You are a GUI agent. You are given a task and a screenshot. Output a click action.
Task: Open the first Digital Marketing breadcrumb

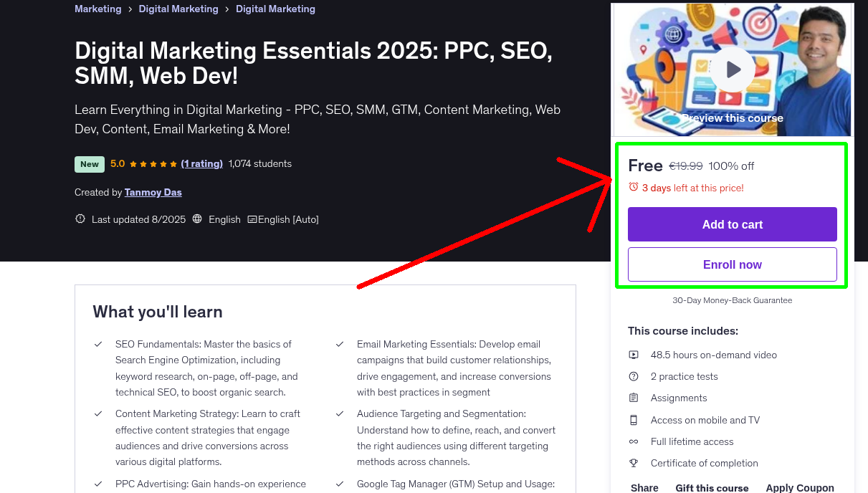[178, 9]
